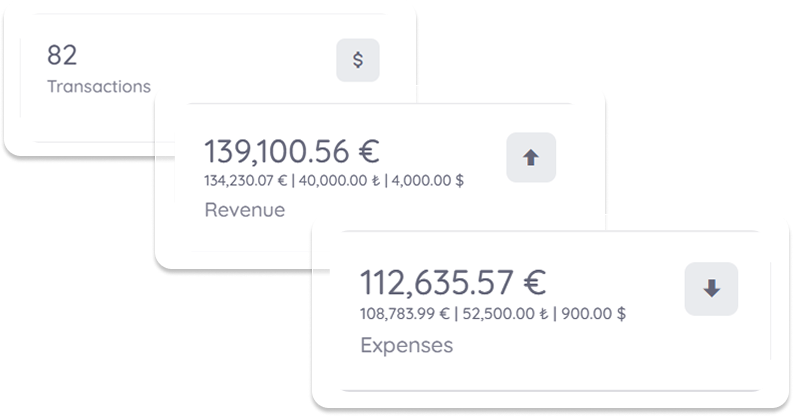Select the 108,783.99 € expenses amount
This screenshot has height=416, width=793.
tap(406, 314)
